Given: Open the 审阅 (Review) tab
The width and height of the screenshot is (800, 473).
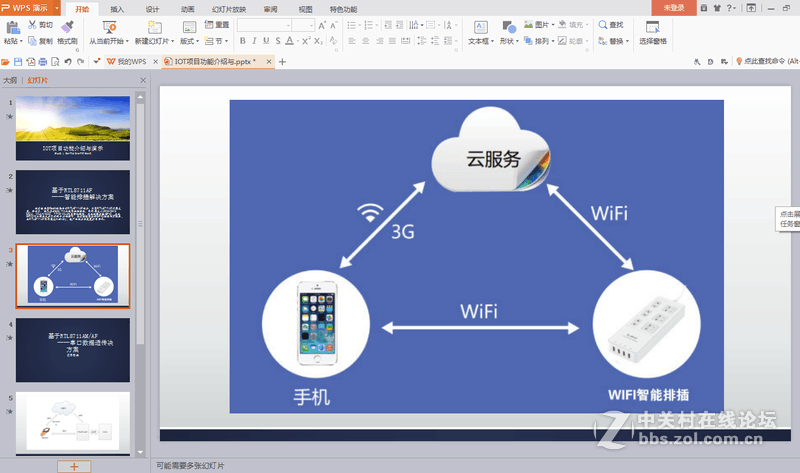Looking at the screenshot, I should (x=270, y=9).
